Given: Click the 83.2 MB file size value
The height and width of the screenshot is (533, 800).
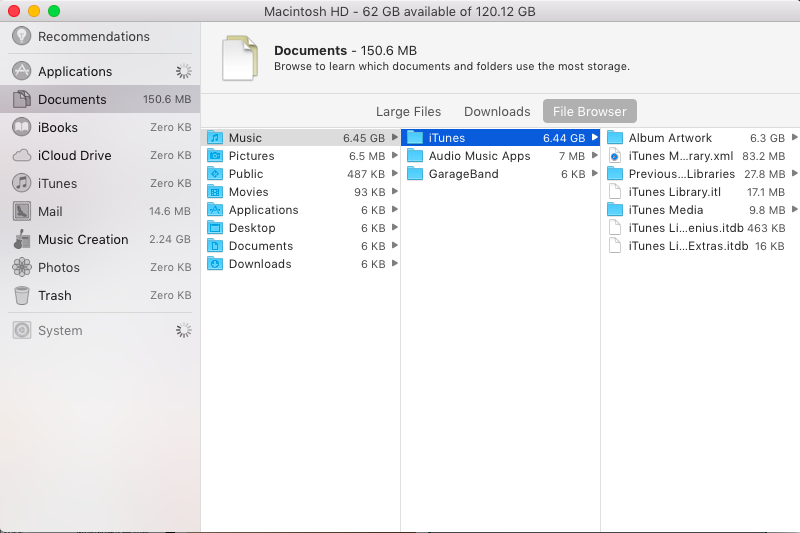Looking at the screenshot, I should click(x=763, y=156).
